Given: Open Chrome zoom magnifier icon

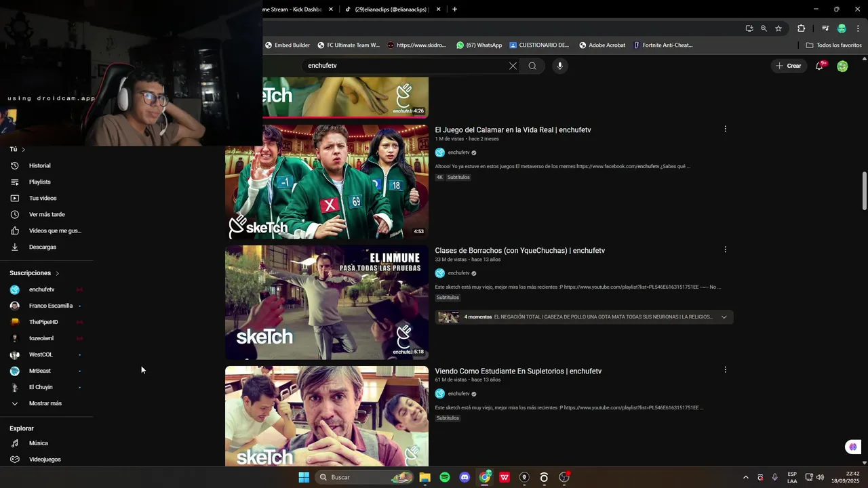Looking at the screenshot, I should point(764,28).
